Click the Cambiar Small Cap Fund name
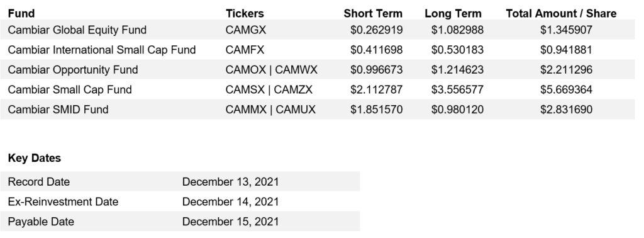This screenshot has width=644, height=238. 70,89
